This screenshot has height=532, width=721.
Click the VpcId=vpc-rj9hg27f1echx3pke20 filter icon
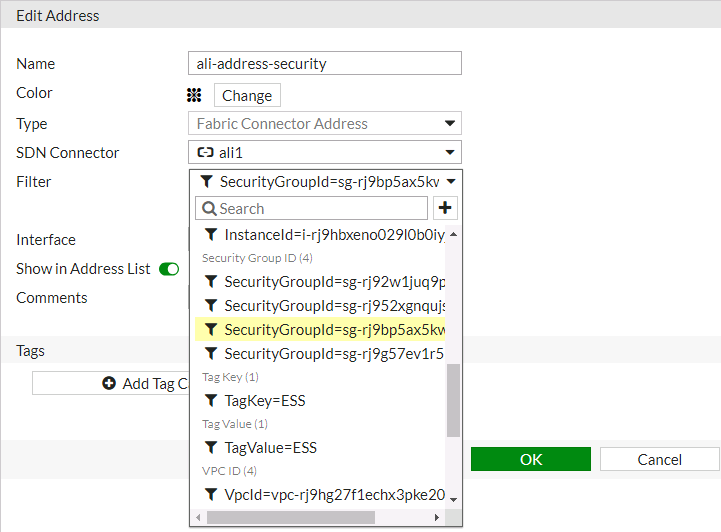tap(211, 494)
